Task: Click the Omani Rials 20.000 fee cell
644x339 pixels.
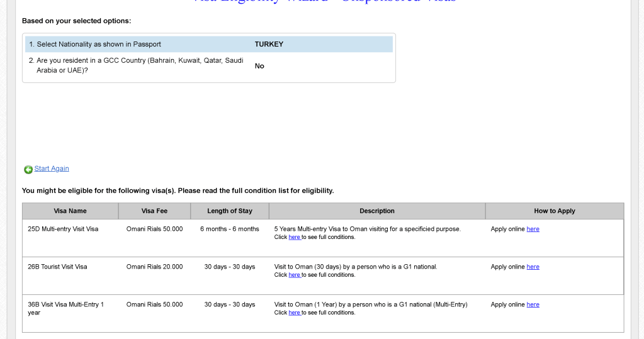Action: point(154,276)
